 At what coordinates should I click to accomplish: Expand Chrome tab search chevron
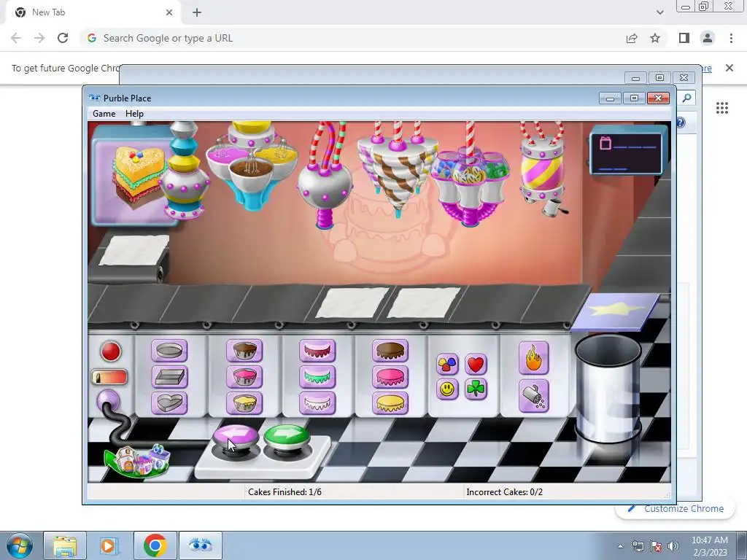coord(659,12)
